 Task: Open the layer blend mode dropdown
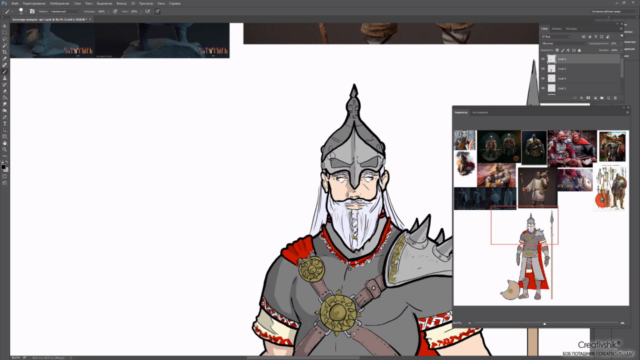(x=564, y=43)
